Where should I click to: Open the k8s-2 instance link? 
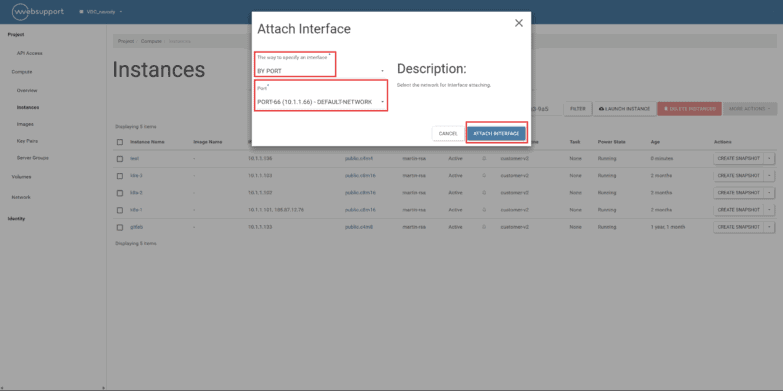tap(136, 193)
